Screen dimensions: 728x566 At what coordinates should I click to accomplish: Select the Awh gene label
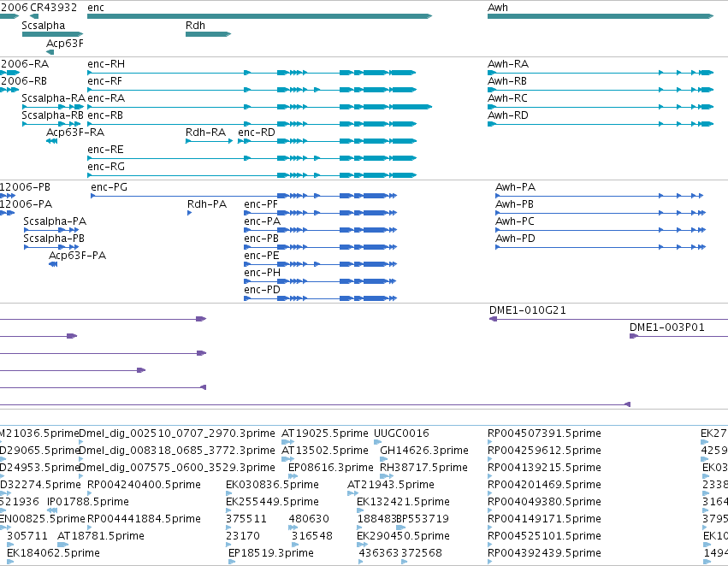point(498,8)
